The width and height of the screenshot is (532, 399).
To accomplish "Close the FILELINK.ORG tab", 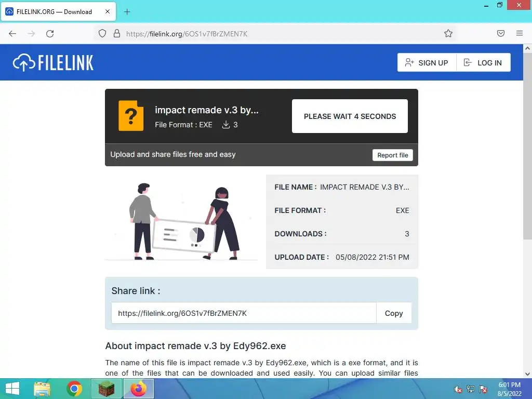I will [x=107, y=11].
